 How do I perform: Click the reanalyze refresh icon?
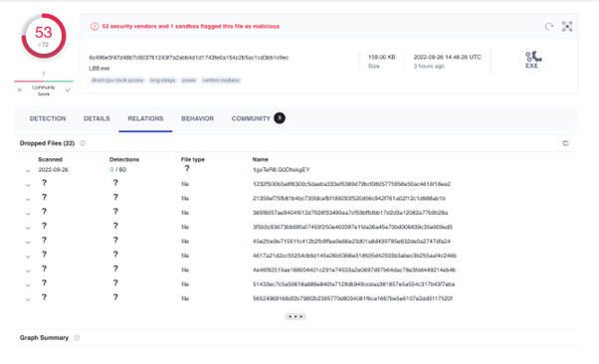[x=549, y=26]
